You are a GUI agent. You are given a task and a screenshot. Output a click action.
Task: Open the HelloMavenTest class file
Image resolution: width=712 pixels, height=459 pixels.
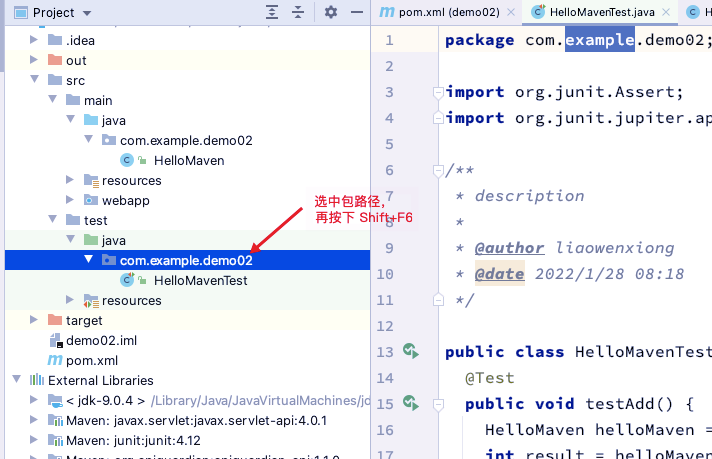[x=201, y=280]
